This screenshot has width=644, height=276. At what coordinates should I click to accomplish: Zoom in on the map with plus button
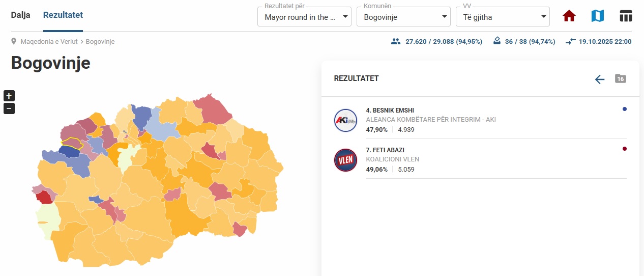(9, 96)
